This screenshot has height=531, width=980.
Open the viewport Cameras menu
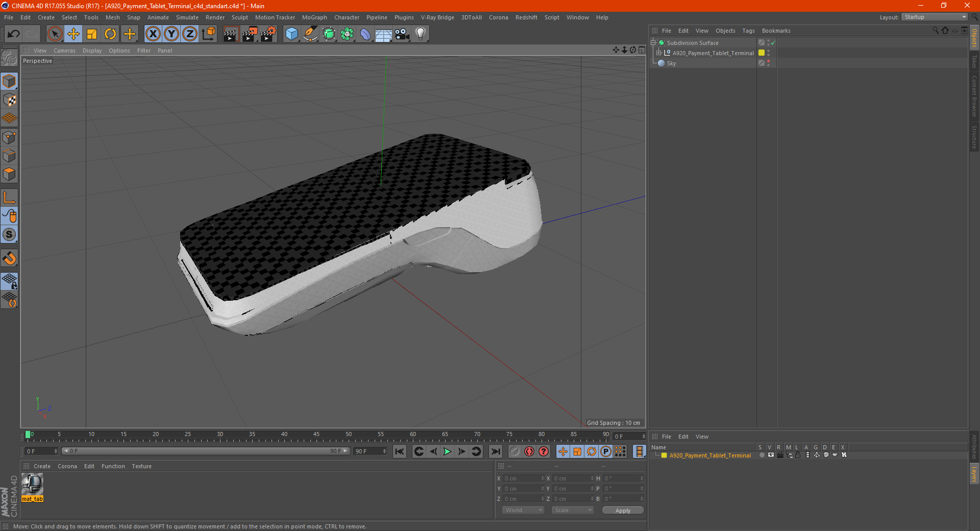click(x=64, y=51)
